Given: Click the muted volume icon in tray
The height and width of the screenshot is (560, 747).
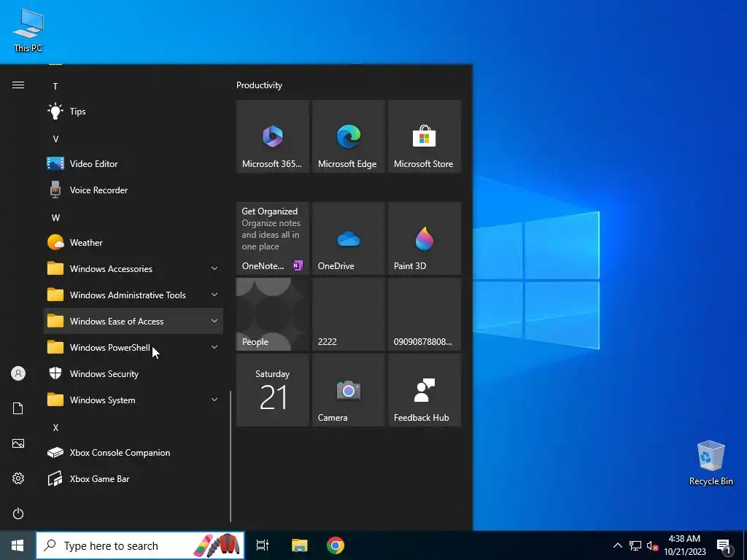Looking at the screenshot, I should [x=652, y=545].
